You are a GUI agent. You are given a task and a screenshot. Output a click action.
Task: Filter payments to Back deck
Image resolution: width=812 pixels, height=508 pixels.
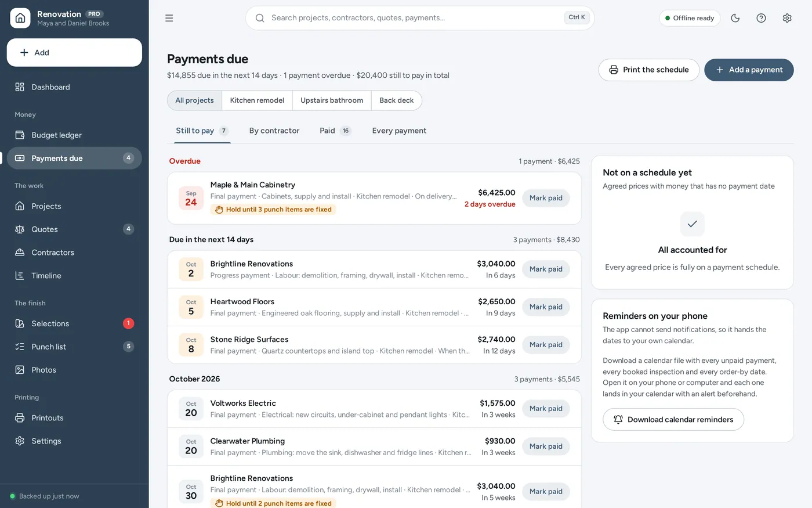397,100
